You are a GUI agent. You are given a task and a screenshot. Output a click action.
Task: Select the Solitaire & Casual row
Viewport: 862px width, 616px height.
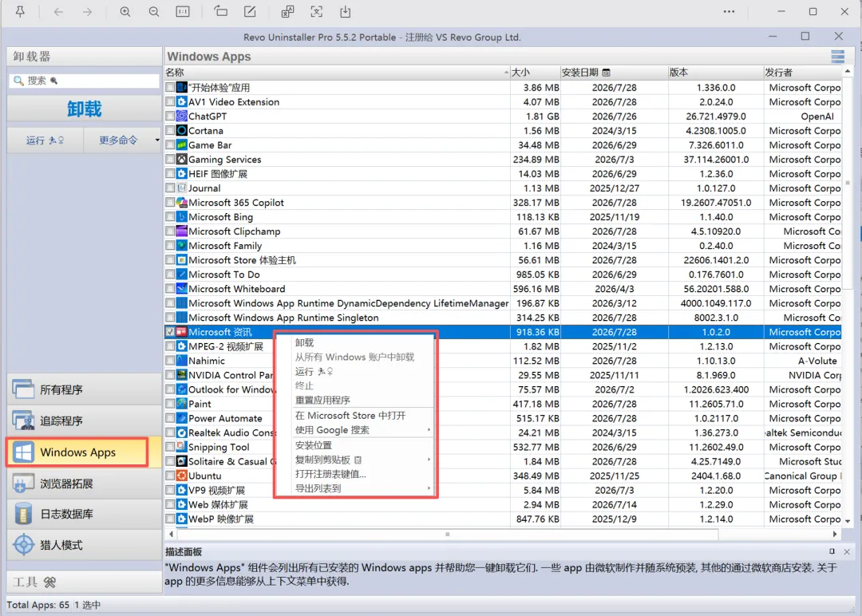pos(503,461)
